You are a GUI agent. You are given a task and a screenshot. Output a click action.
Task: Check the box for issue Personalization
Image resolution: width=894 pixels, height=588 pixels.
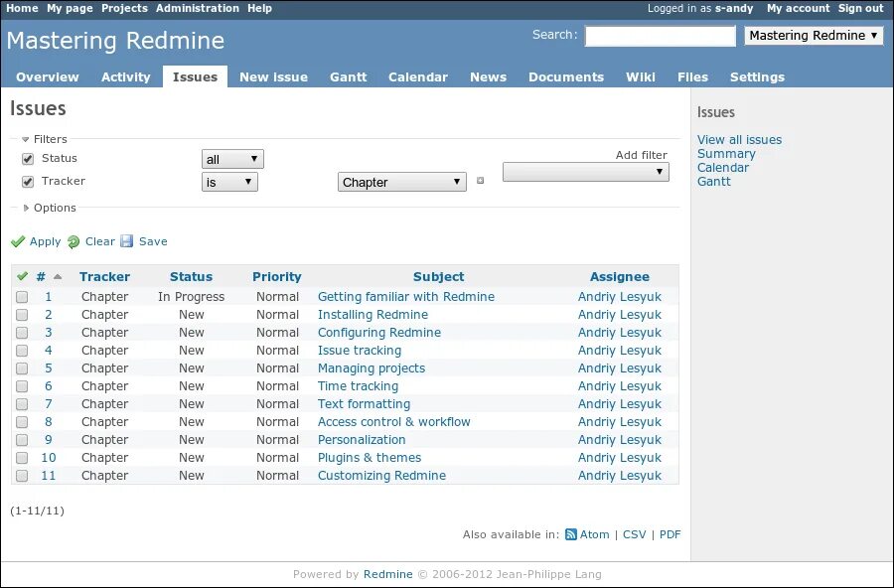(22, 440)
